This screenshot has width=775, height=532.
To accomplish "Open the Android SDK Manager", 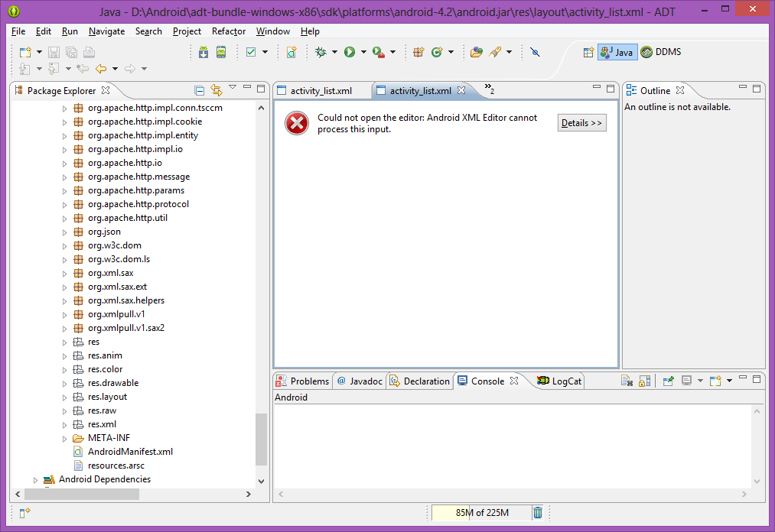I will pyautogui.click(x=204, y=52).
